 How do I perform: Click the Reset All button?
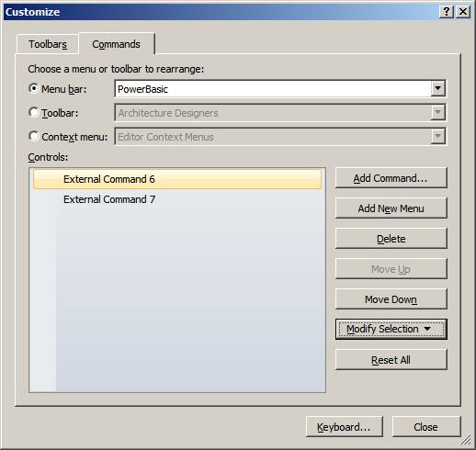(x=391, y=360)
